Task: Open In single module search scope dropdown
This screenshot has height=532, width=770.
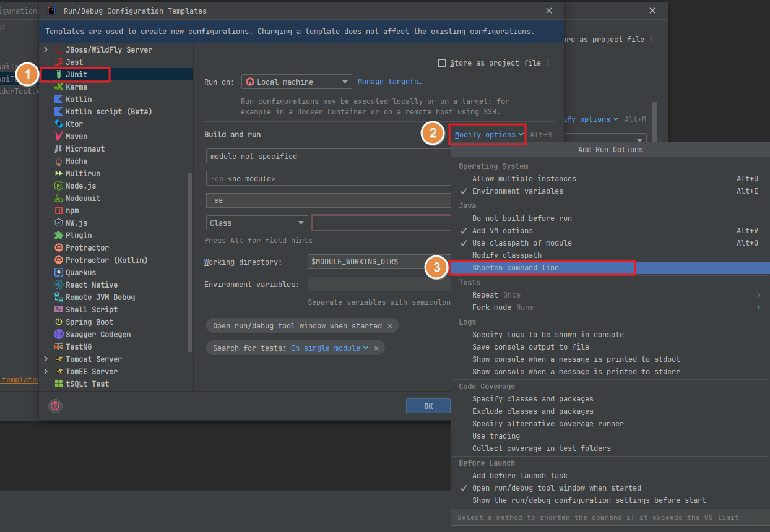Action: coord(330,348)
